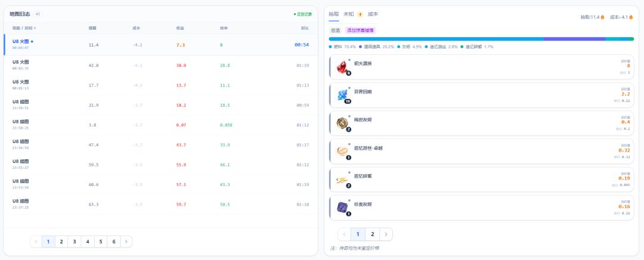Click the 拾取 column header
Viewport: 644px width, 260px height.
tap(92, 29)
